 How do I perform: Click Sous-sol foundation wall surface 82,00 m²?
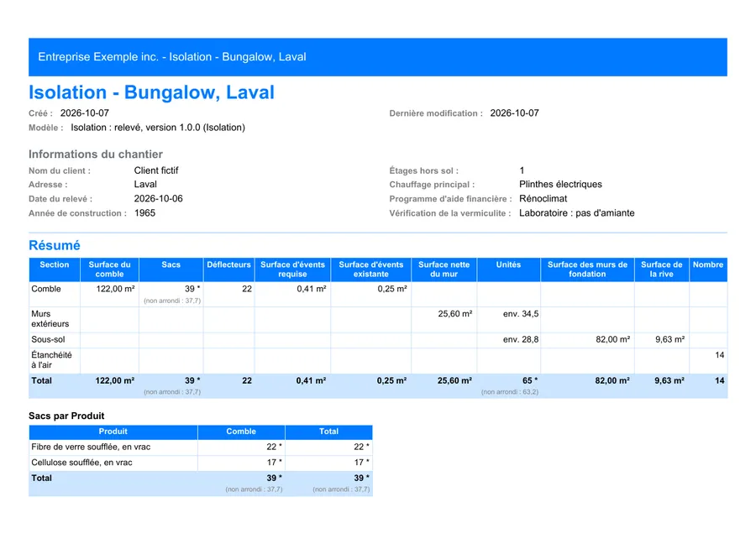[x=613, y=340]
